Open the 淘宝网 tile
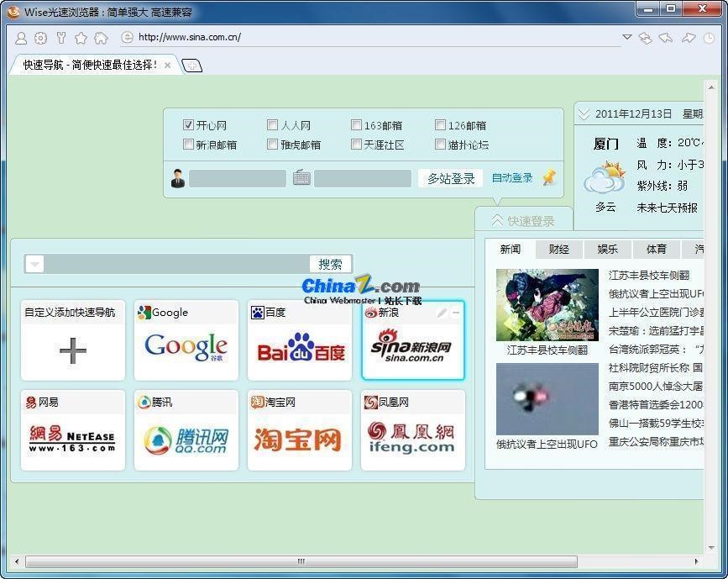The image size is (728, 579). click(300, 430)
